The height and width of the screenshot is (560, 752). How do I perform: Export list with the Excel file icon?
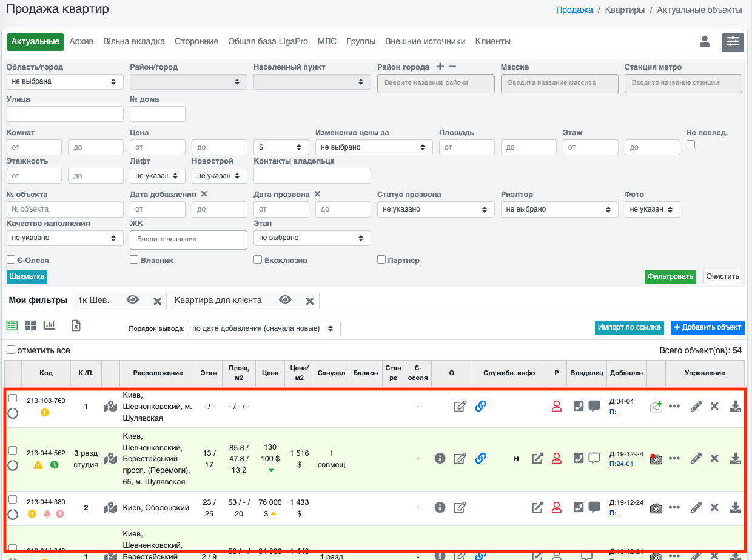[76, 326]
